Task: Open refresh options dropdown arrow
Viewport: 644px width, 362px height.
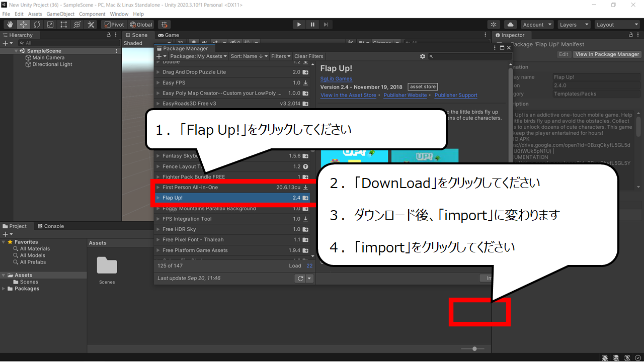Action: coord(309,278)
